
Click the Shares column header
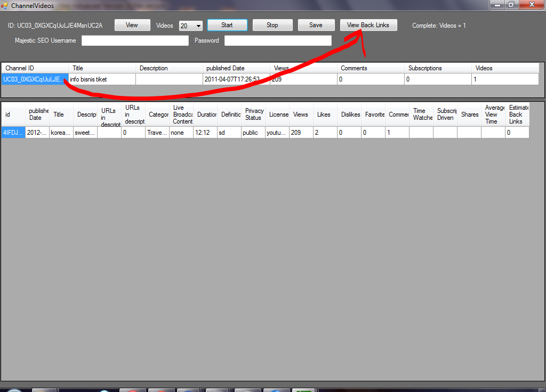pos(469,115)
